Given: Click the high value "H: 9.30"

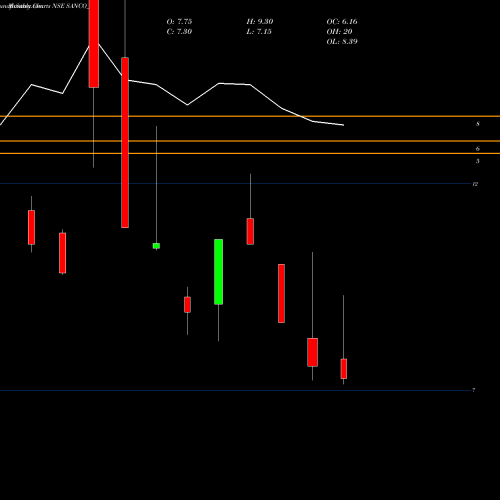Looking at the screenshot, I should click(x=260, y=22).
